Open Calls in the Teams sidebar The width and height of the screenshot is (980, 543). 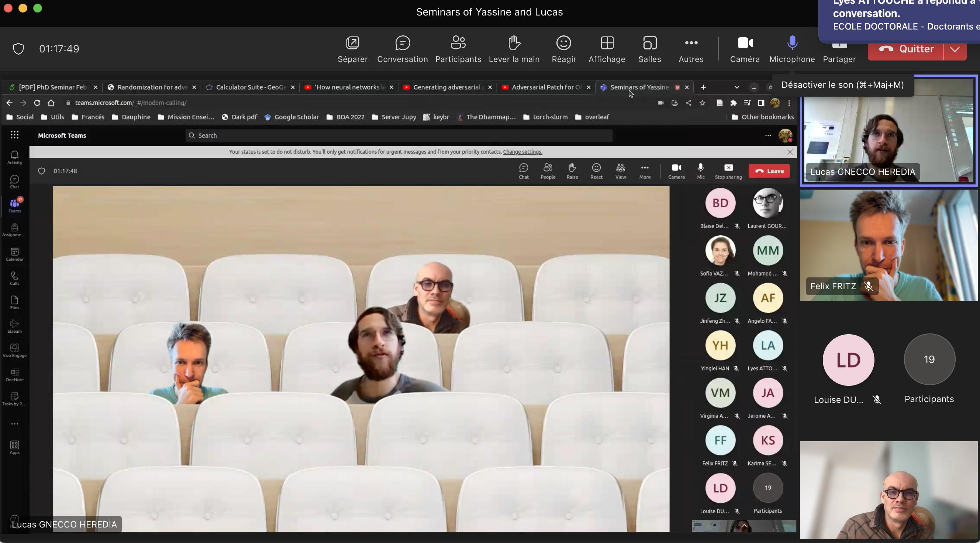point(14,279)
